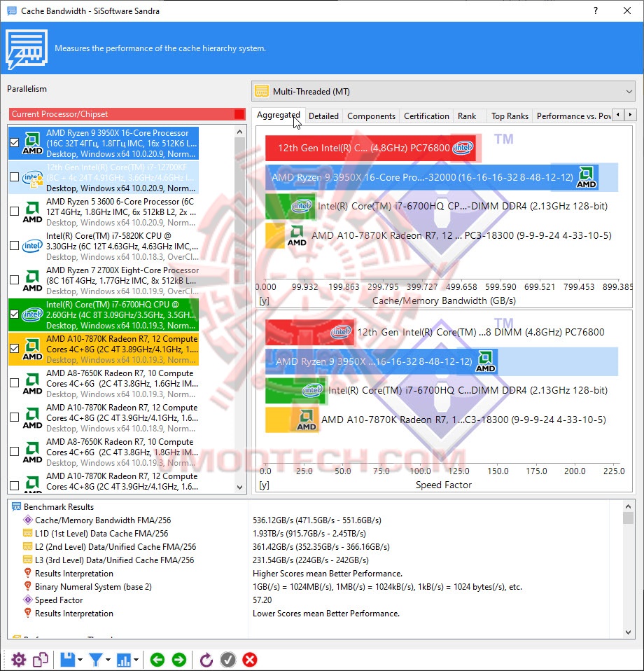Viewport: 644px width, 671px height.
Task: Click the [y] axis toggle on Speed Factor chart
Action: pyautogui.click(x=265, y=485)
